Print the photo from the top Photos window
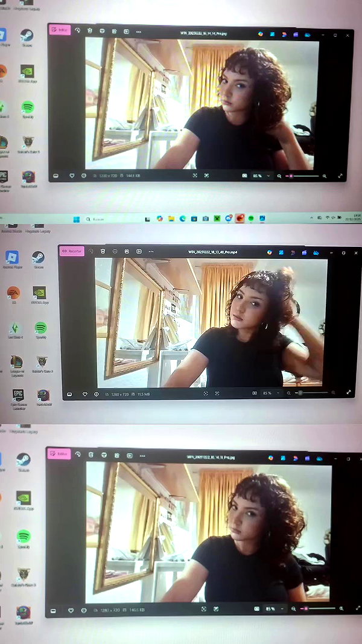 coord(102,31)
